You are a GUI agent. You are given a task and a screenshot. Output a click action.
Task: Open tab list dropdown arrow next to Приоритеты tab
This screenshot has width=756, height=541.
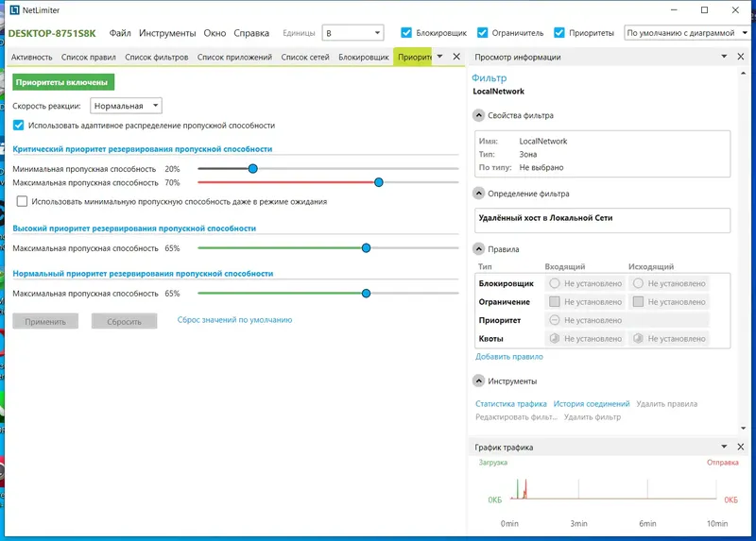click(x=439, y=57)
